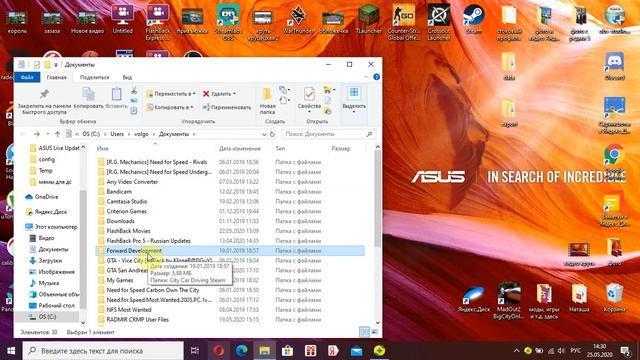This screenshot has width=640, height=360.
Task: Show hidden system tray icons
Action: (516, 351)
